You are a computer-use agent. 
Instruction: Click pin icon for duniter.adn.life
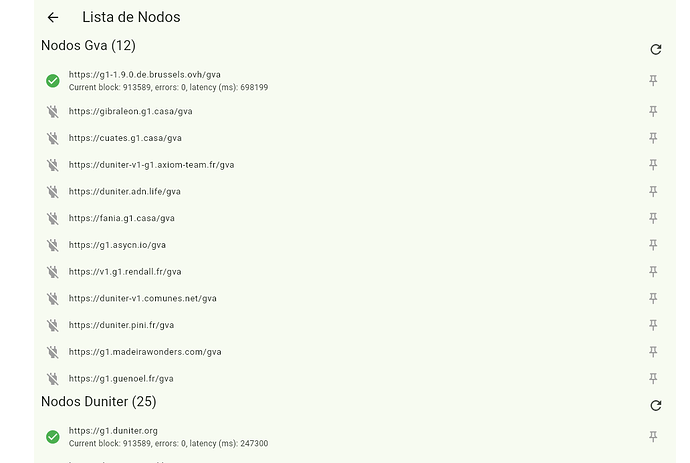(653, 191)
